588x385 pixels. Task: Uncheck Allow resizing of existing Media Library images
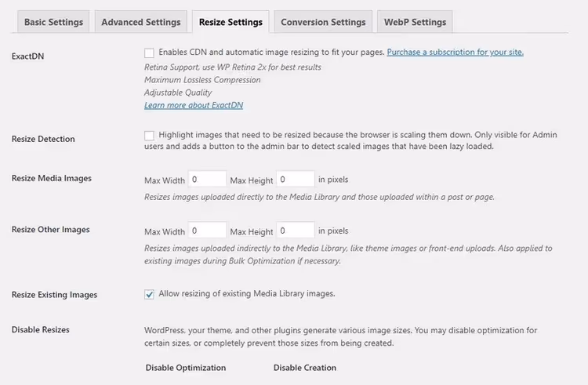(x=149, y=294)
